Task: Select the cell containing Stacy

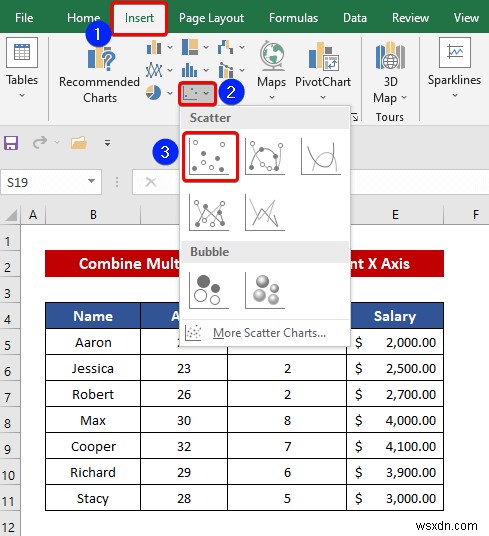Action: tap(93, 498)
